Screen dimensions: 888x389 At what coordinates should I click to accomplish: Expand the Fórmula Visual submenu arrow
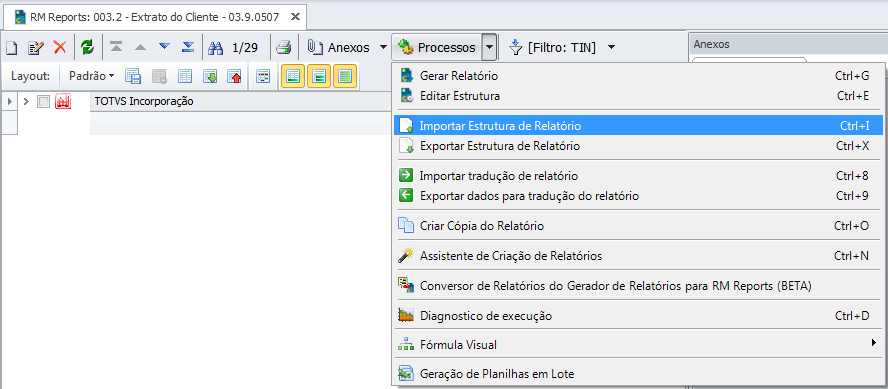[x=875, y=343]
